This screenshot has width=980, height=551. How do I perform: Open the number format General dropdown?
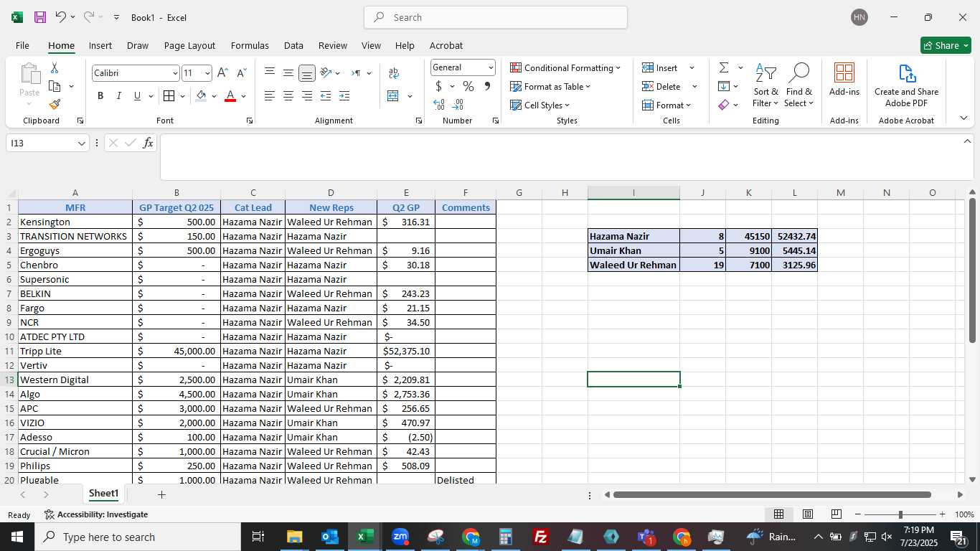[x=491, y=67]
